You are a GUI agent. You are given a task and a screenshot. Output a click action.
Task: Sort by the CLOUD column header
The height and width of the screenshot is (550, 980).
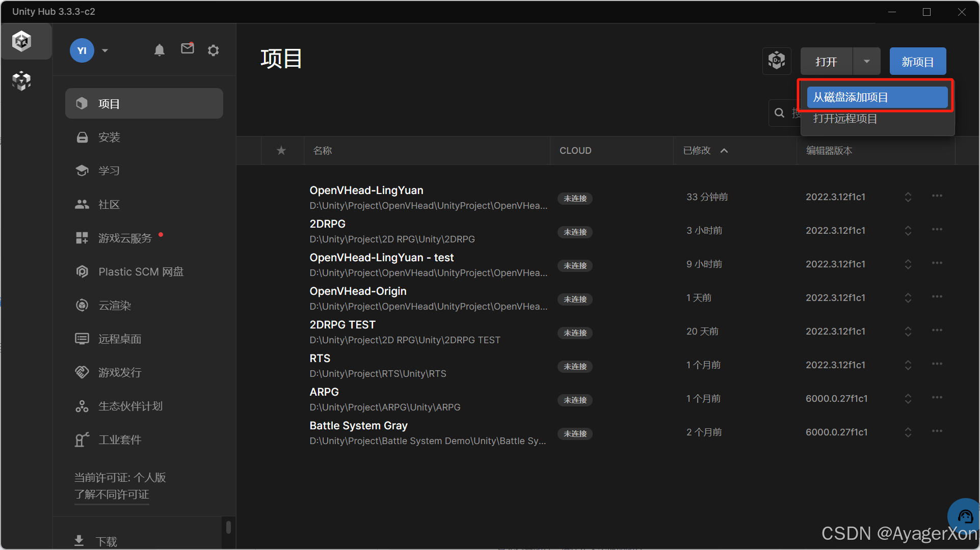click(575, 151)
